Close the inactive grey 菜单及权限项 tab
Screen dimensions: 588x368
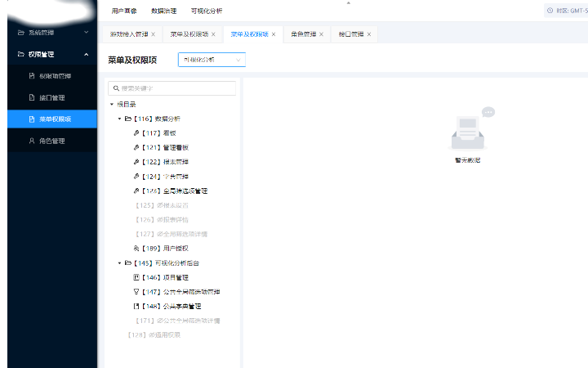[x=213, y=34]
